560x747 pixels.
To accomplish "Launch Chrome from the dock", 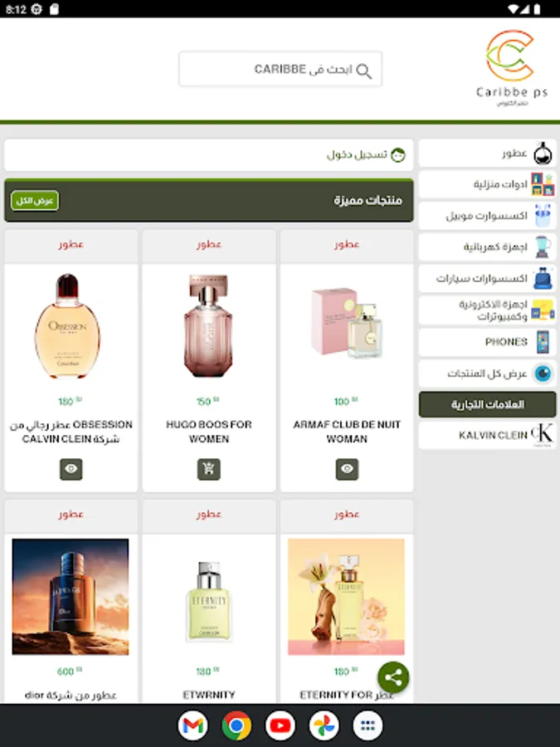I will click(x=236, y=725).
